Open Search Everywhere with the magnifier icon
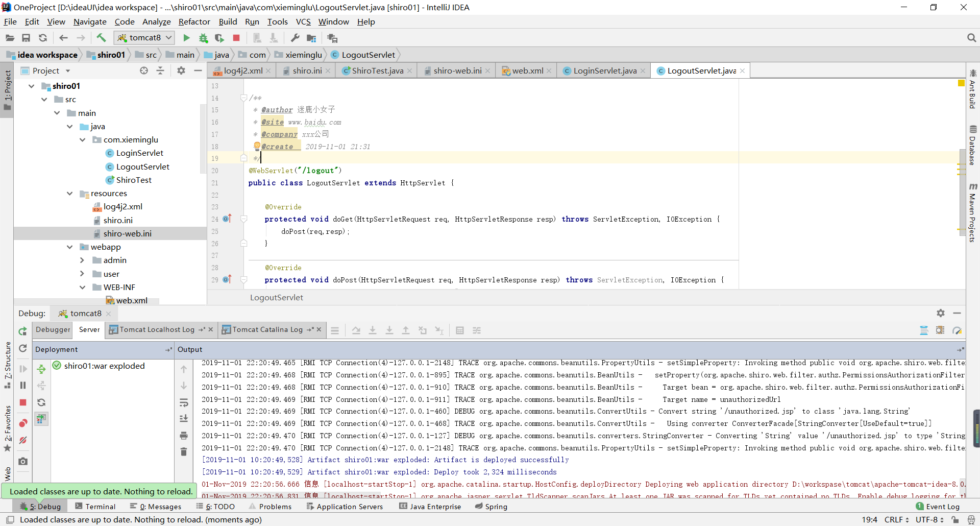980x526 pixels. 971,37
